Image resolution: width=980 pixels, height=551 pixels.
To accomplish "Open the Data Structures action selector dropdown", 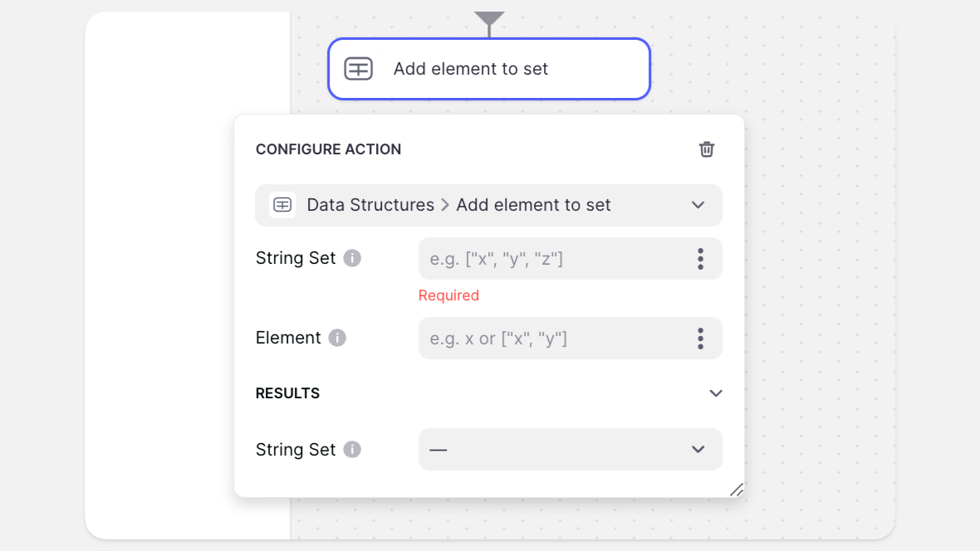I will [x=488, y=205].
